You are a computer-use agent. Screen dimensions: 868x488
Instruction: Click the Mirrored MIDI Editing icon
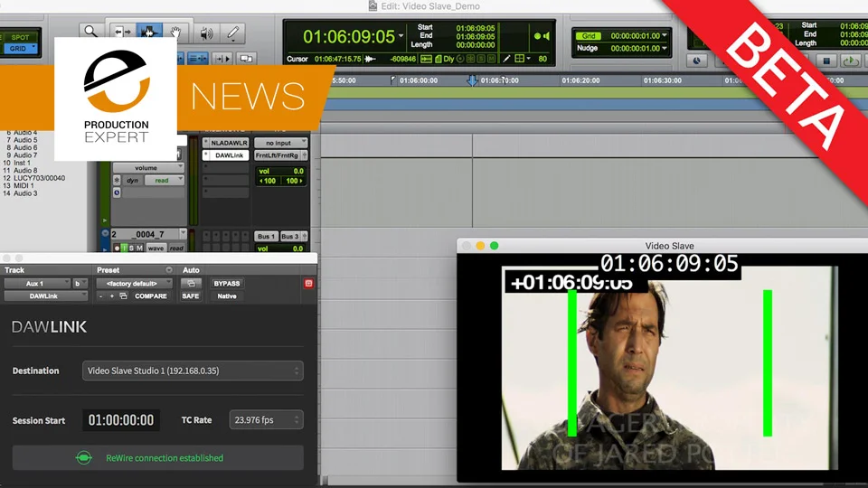click(x=246, y=59)
